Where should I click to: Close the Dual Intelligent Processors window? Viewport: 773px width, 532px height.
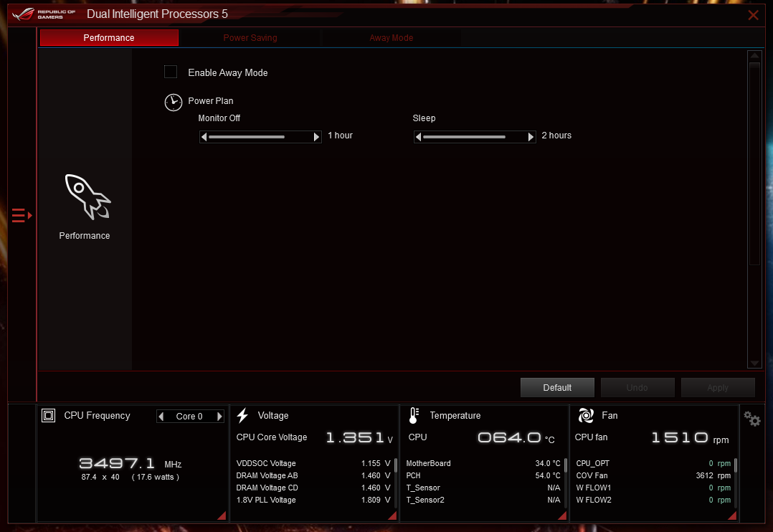click(x=753, y=15)
